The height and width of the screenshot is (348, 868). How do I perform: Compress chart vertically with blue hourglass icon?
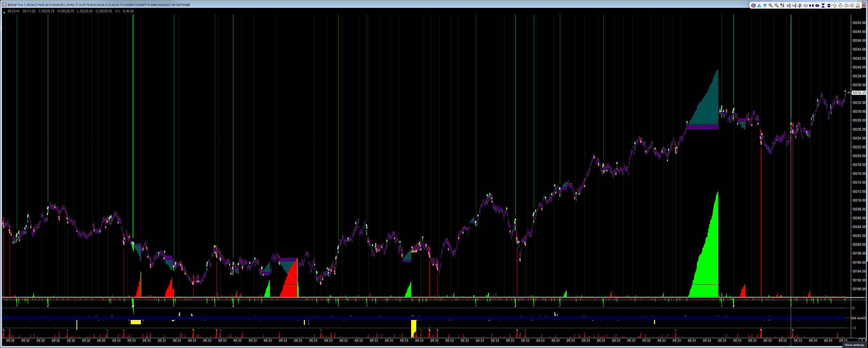click(x=823, y=5)
